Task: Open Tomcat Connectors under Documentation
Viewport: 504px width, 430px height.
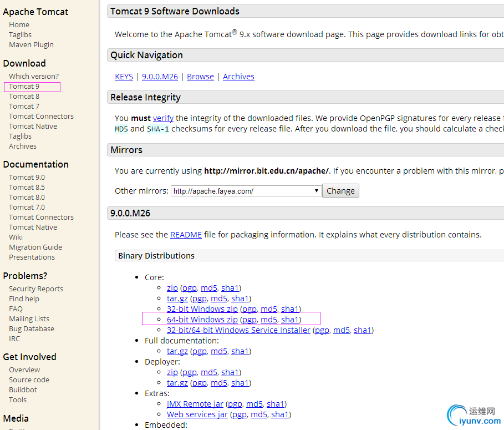Action: tap(41, 217)
